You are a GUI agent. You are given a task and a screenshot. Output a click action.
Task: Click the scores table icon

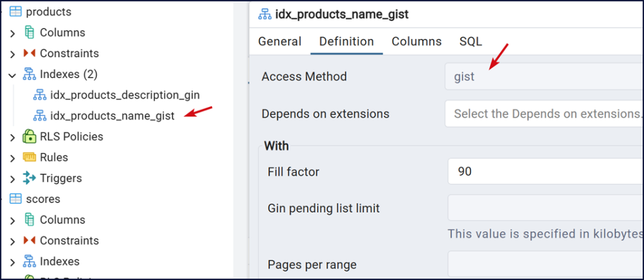point(15,199)
